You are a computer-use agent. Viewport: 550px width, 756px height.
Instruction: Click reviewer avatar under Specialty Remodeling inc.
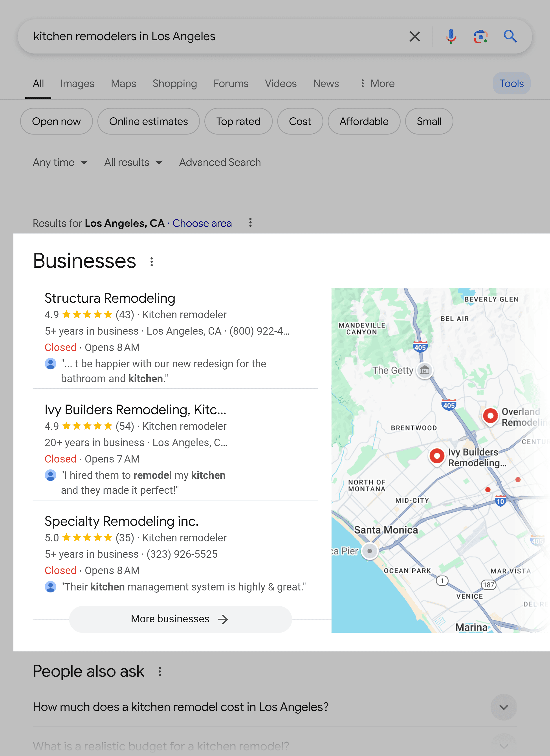point(50,587)
